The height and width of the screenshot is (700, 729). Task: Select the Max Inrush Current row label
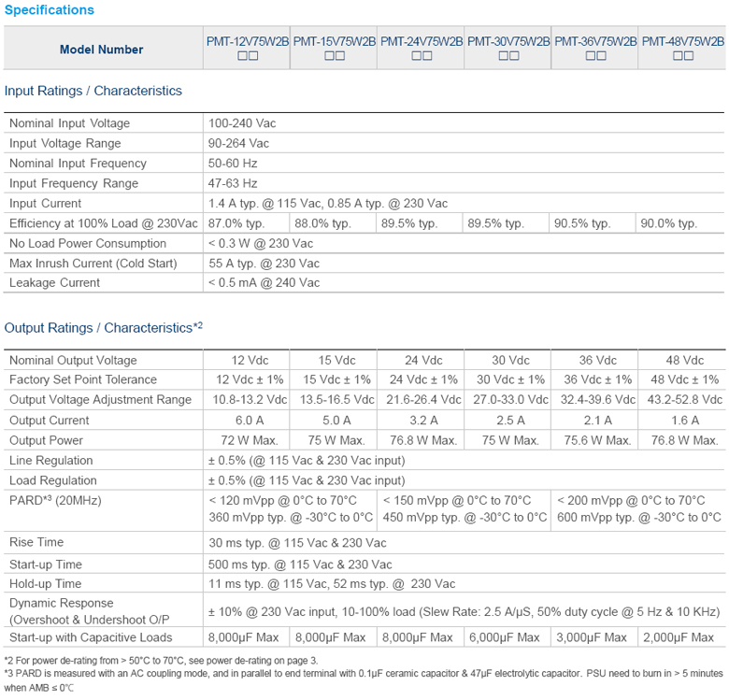coord(93,263)
